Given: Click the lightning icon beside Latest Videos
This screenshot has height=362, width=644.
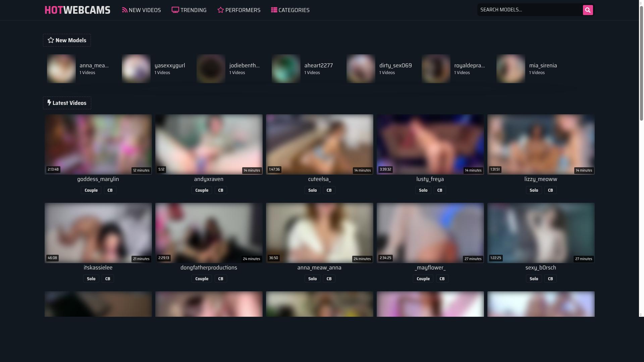Looking at the screenshot, I should coord(49,103).
